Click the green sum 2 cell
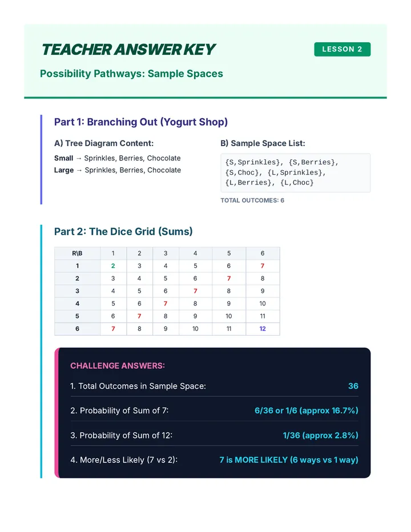The height and width of the screenshot is (532, 411). 113,266
